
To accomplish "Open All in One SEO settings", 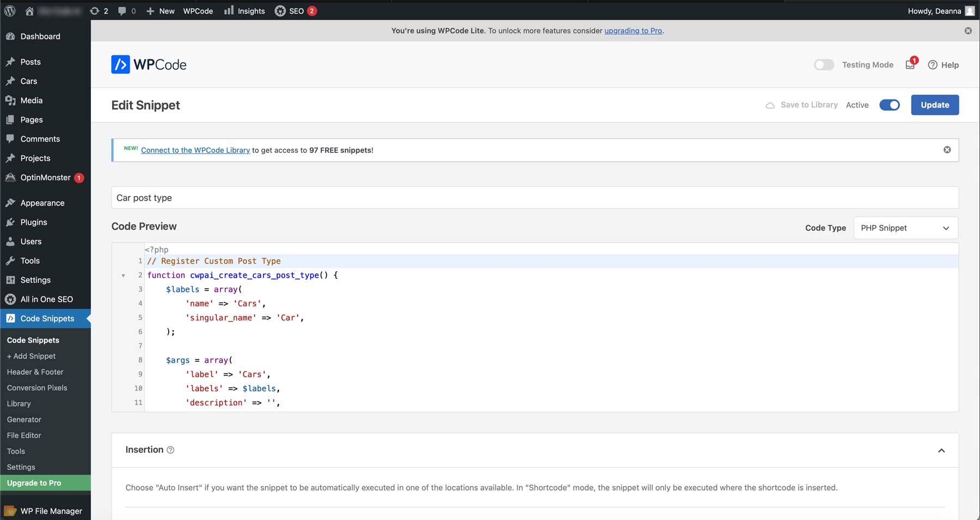I will click(x=46, y=299).
